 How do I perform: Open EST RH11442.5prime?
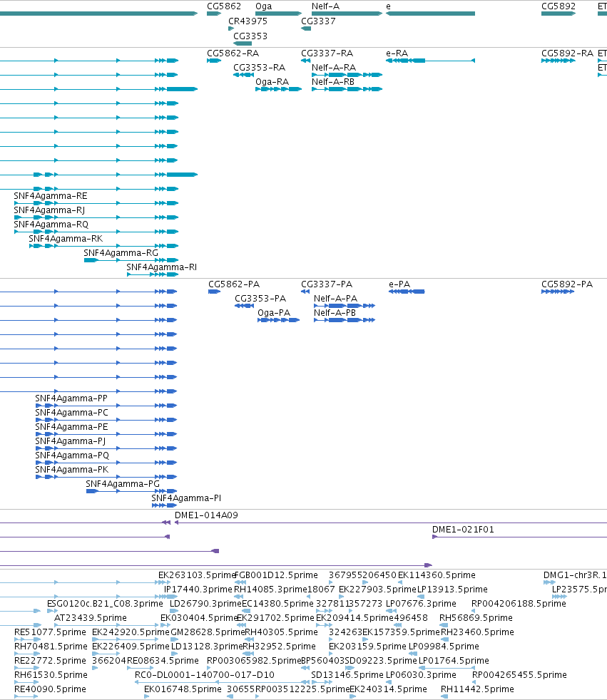[477, 689]
